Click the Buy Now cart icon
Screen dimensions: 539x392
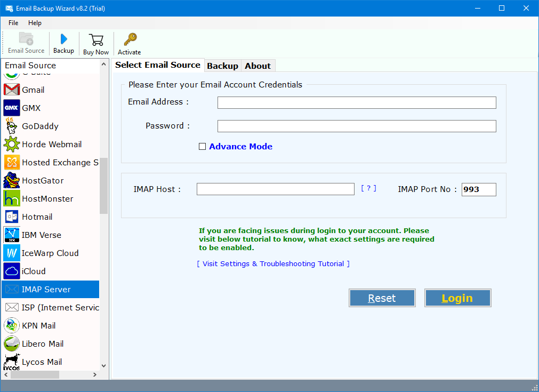tap(96, 40)
